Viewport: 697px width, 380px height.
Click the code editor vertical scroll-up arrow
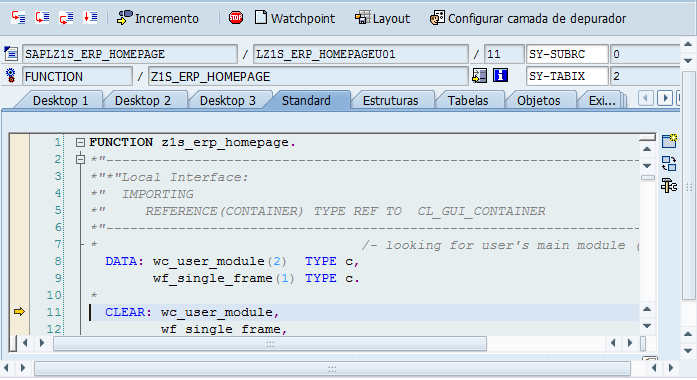tap(647, 149)
